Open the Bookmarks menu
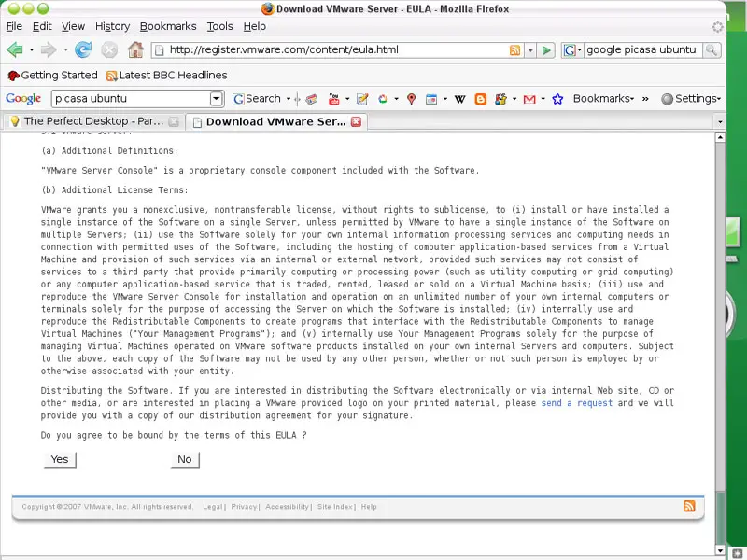747x560 pixels. pos(168,27)
